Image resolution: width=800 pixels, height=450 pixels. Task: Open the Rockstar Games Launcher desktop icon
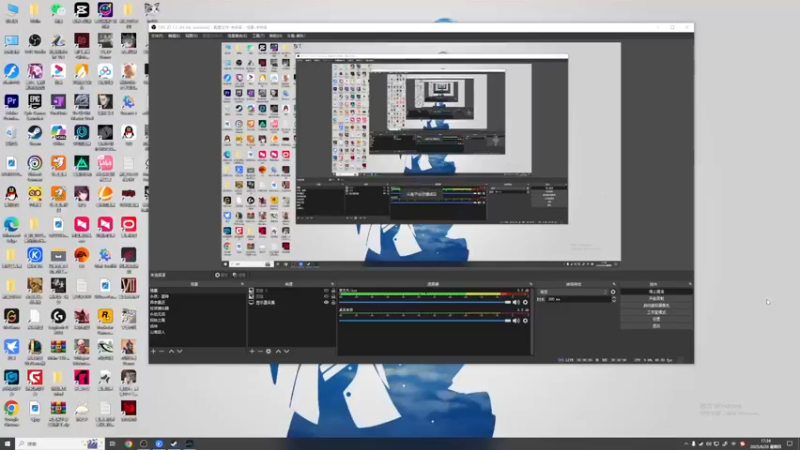[x=105, y=319]
